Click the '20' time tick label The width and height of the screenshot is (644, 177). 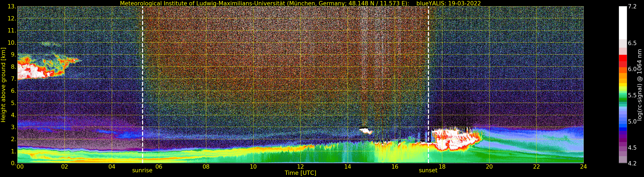[x=489, y=167]
